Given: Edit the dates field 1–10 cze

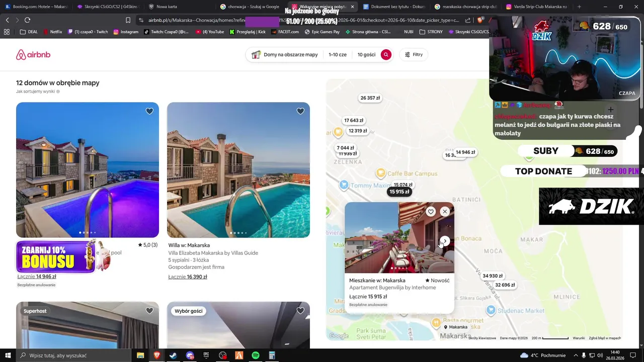Looking at the screenshot, I should (338, 55).
